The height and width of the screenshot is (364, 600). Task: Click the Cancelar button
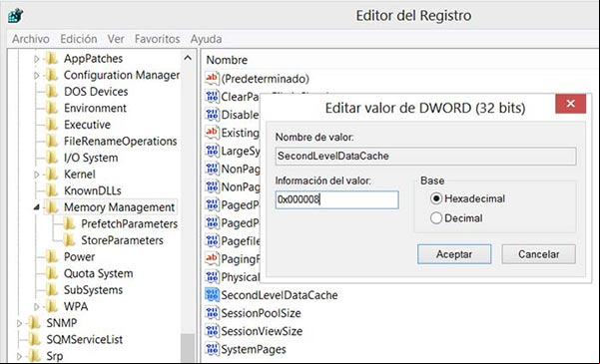tap(538, 254)
